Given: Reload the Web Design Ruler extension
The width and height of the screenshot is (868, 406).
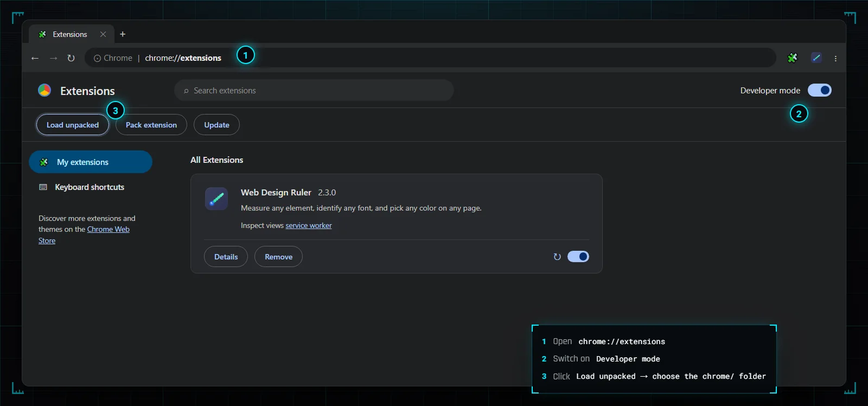Looking at the screenshot, I should [557, 257].
